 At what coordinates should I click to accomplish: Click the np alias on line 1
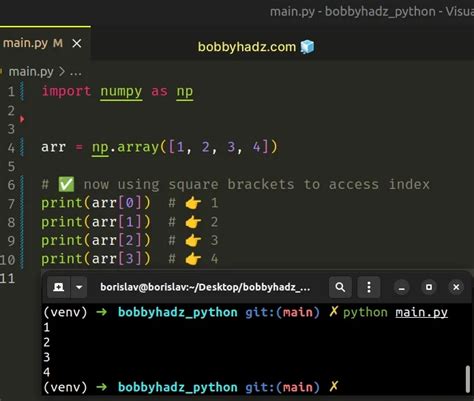pyautogui.click(x=185, y=92)
